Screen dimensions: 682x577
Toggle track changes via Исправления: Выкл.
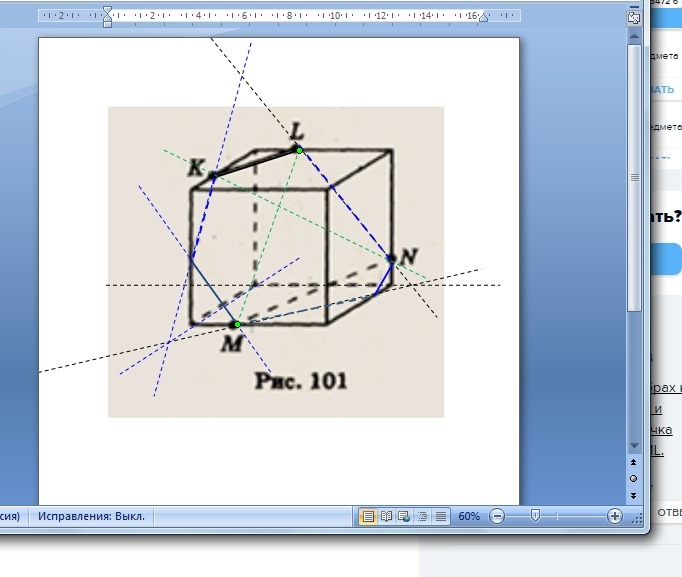coord(91,517)
